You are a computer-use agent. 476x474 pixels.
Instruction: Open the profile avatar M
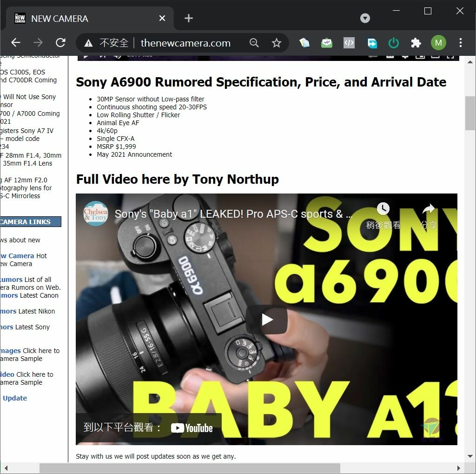[438, 43]
